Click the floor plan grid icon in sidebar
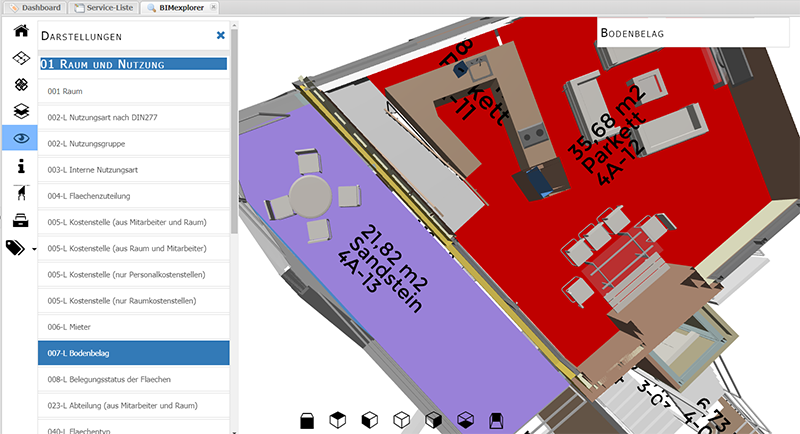This screenshot has width=800, height=434. click(21, 58)
